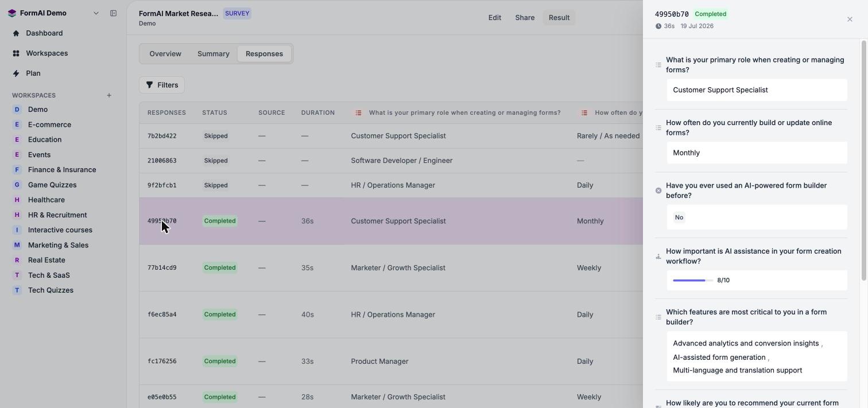Click Product Manager cell in the table
Screen dimensions: 868x408
379,362
